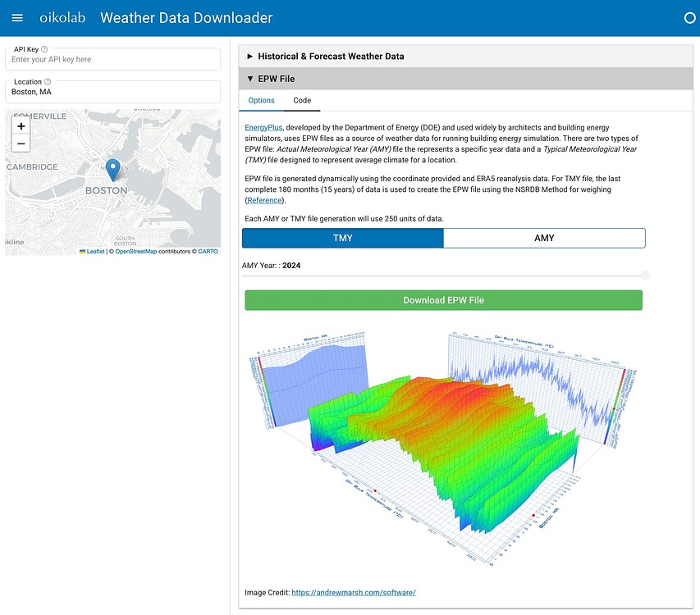Viewport: 700px width, 615px height.
Task: Zoom out on the map
Action: pos(21,144)
